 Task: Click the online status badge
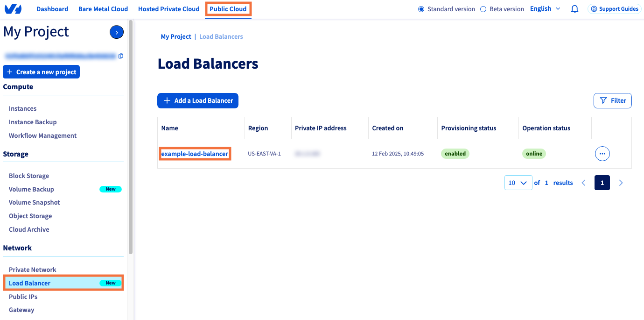(x=534, y=154)
